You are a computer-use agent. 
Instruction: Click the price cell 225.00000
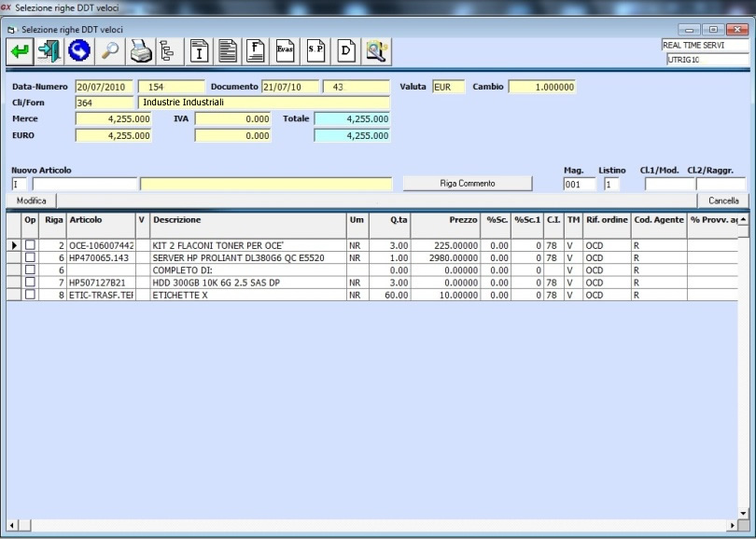point(445,245)
